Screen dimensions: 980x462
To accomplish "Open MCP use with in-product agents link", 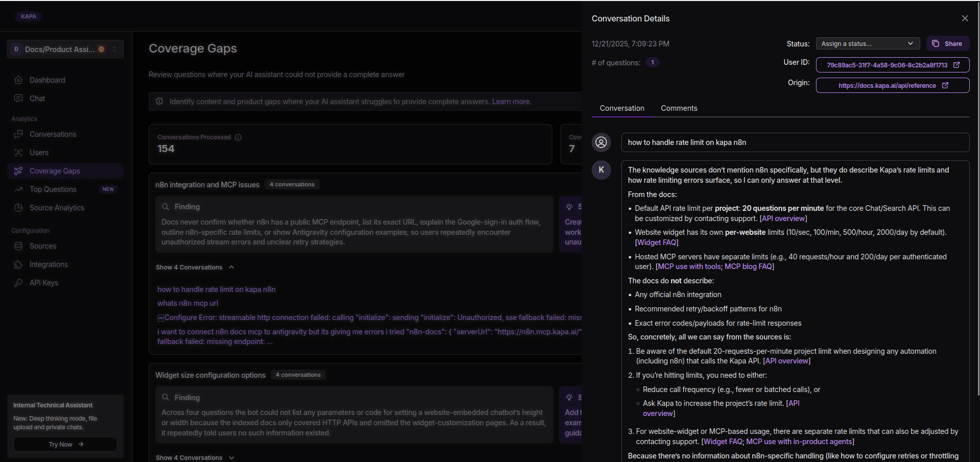I will [x=799, y=442].
